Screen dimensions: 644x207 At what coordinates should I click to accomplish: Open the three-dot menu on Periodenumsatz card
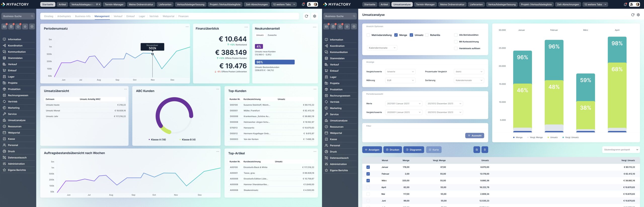[x=187, y=27]
